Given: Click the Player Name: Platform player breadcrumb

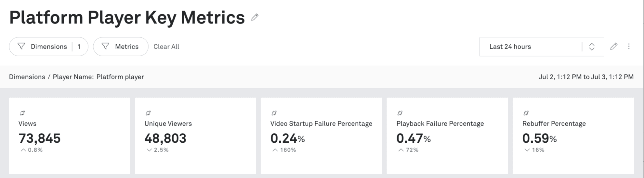Looking at the screenshot, I should [x=98, y=77].
